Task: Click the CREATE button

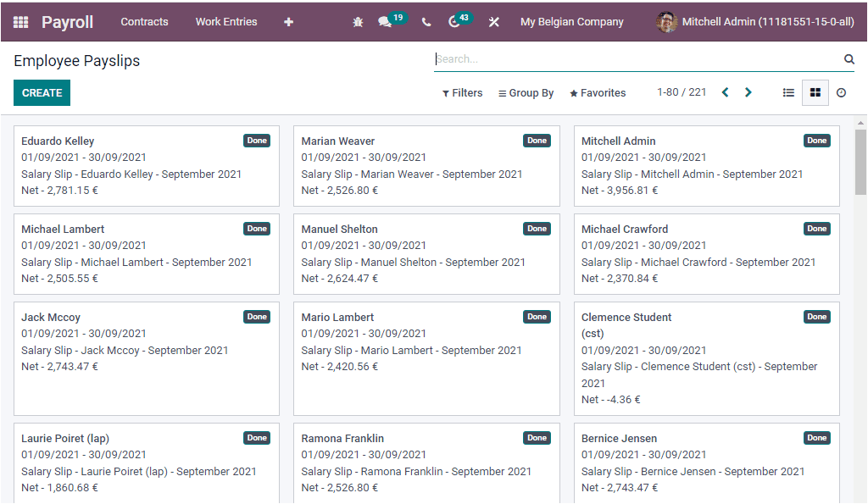Action: (x=42, y=91)
